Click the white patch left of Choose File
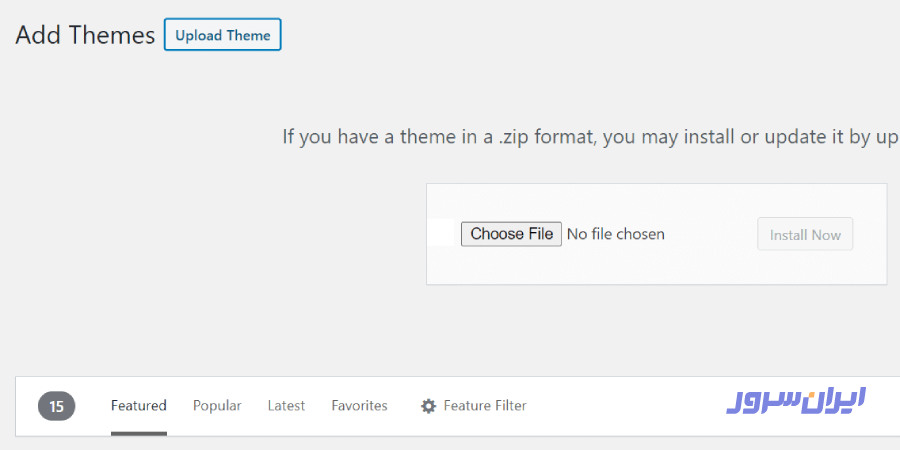 coord(442,234)
